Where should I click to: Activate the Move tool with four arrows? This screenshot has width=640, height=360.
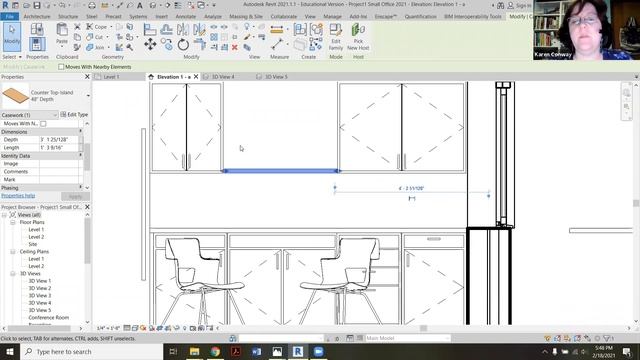150,44
